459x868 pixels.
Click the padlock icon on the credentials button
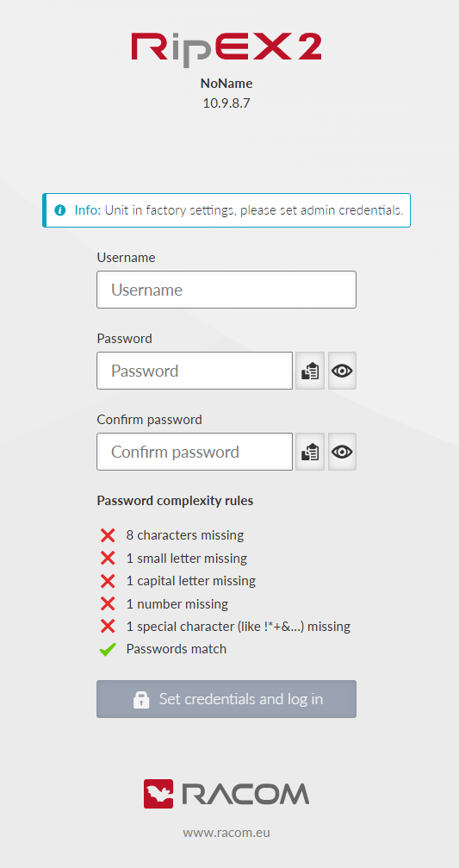click(x=141, y=700)
